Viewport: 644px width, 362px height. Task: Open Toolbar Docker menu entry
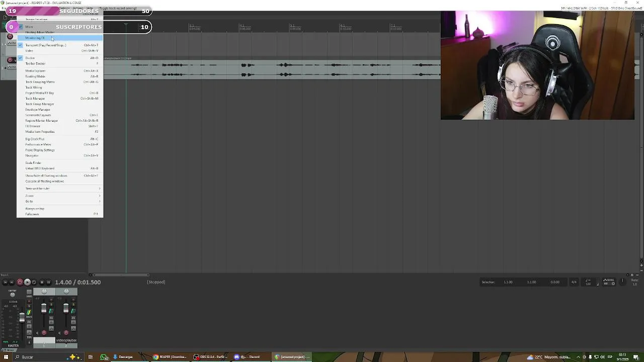[60, 63]
